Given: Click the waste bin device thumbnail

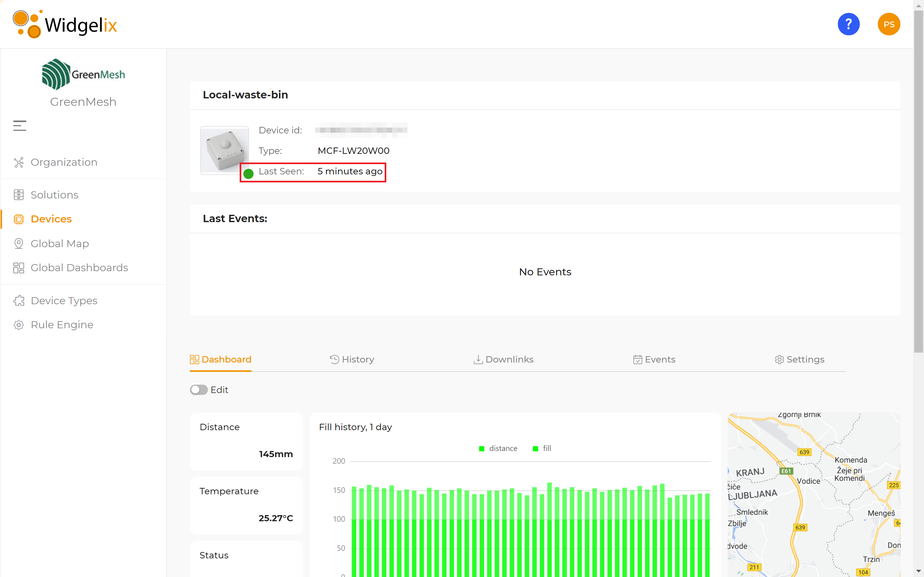Looking at the screenshot, I should [225, 150].
